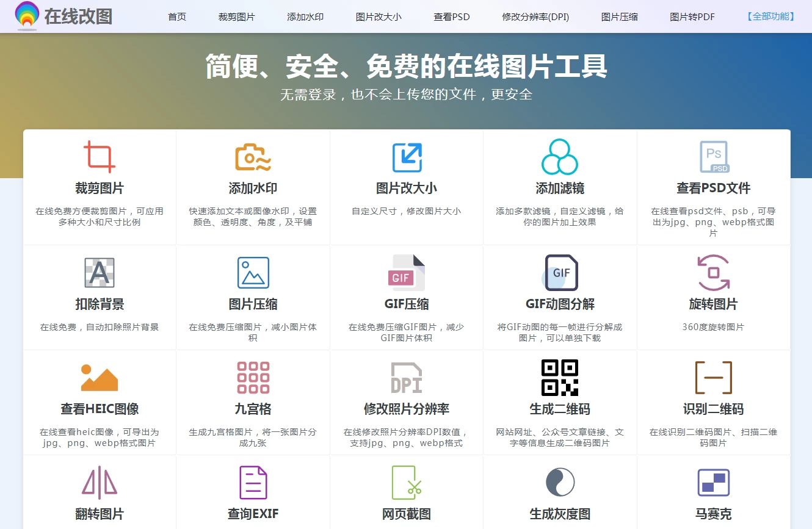
Task: Click the 马赛克 mosaic icon
Action: point(713,481)
